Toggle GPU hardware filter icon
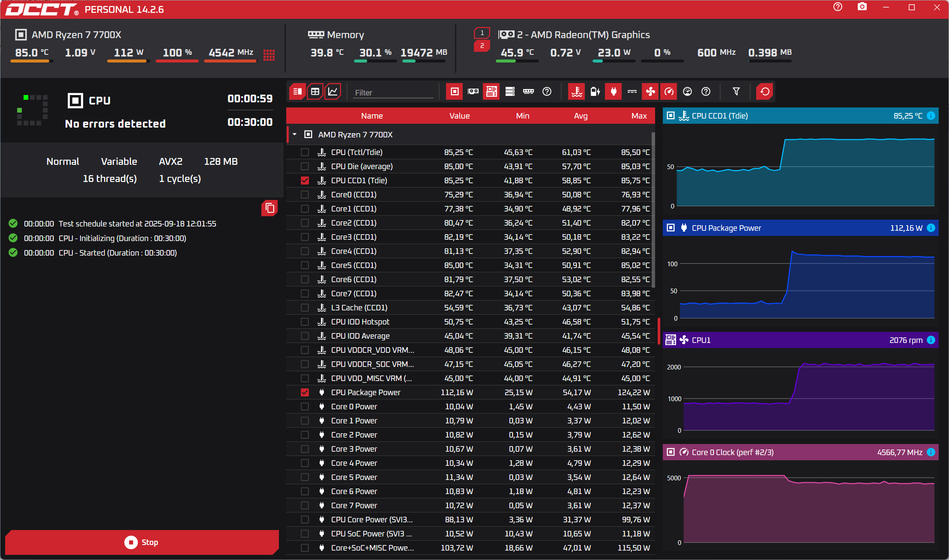This screenshot has width=949, height=560. 473,92
